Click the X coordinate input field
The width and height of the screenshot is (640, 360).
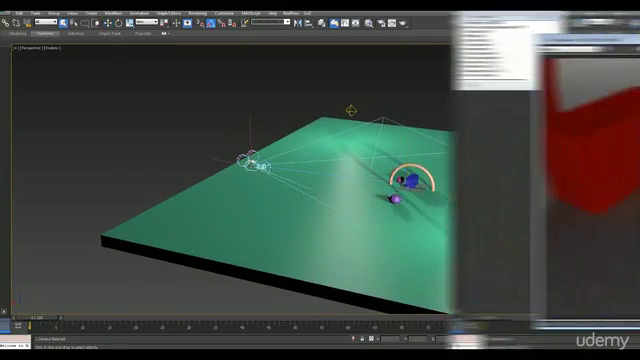pos(391,339)
